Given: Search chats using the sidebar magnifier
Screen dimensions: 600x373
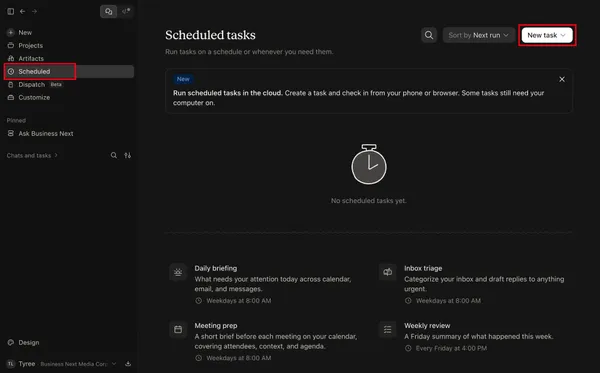Looking at the screenshot, I should [x=114, y=155].
